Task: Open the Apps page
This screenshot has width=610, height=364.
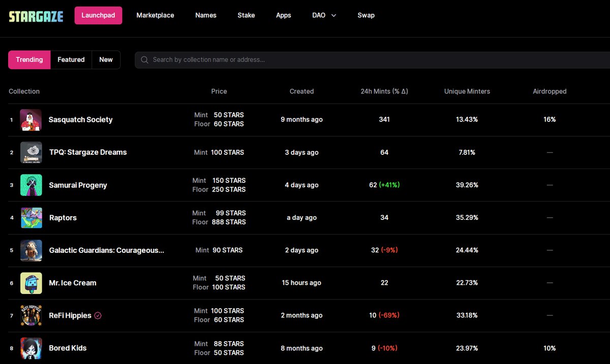Action: [x=284, y=15]
